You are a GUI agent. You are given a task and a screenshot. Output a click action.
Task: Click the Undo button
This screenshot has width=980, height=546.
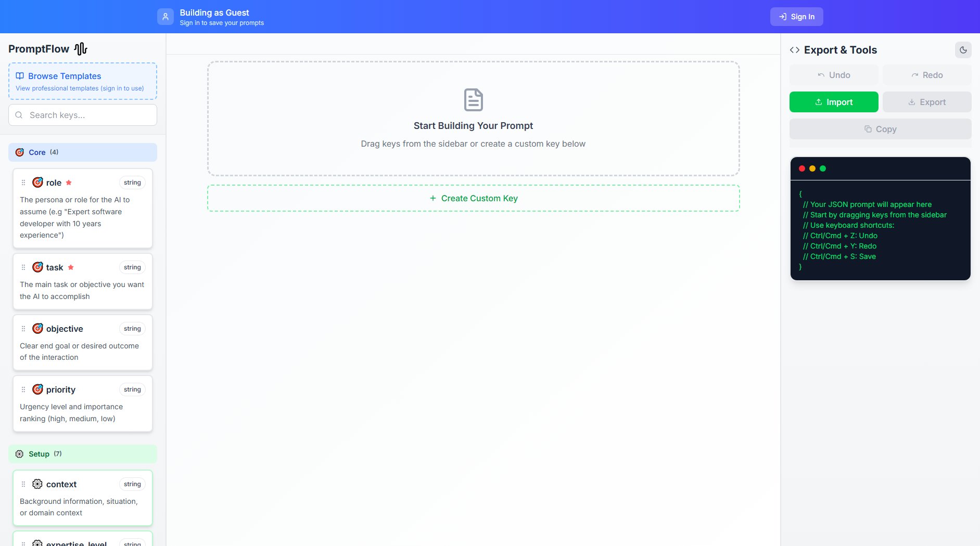834,75
